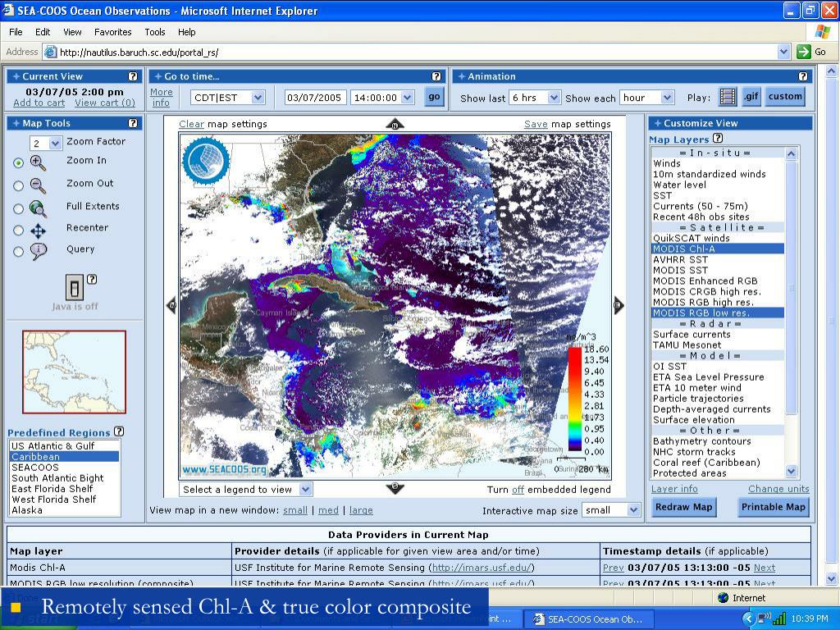840x630 pixels.
Task: Toggle the Java on/off switch icon
Action: click(x=75, y=287)
